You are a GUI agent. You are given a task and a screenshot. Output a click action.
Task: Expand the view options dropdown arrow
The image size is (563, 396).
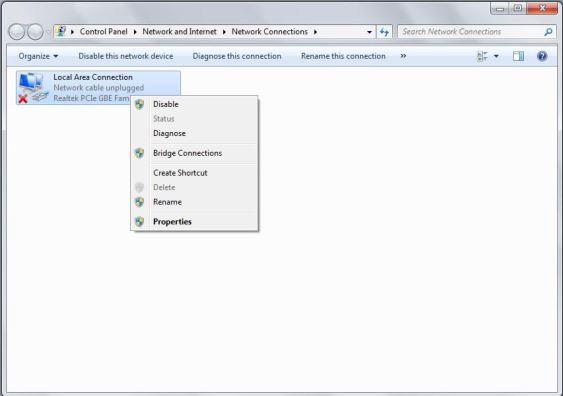pyautogui.click(x=496, y=56)
